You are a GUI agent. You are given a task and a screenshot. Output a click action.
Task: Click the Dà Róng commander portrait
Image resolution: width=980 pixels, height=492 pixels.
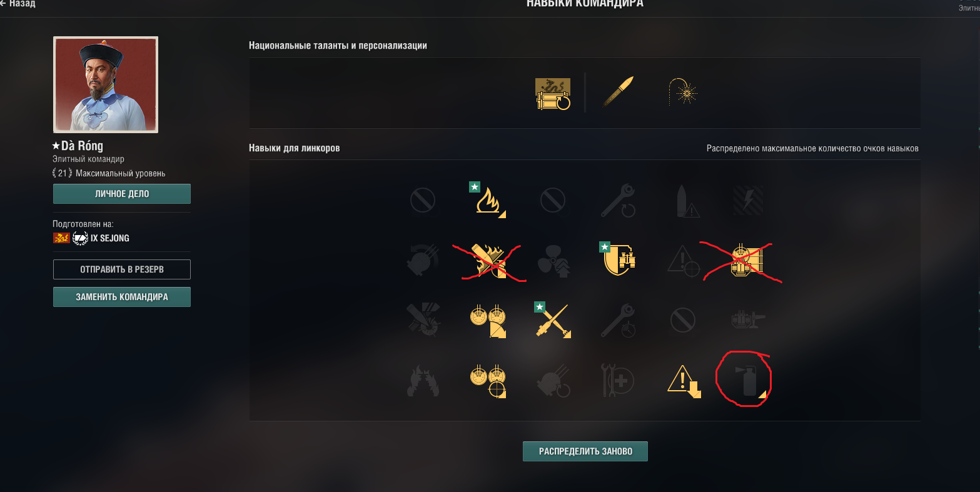tap(106, 84)
